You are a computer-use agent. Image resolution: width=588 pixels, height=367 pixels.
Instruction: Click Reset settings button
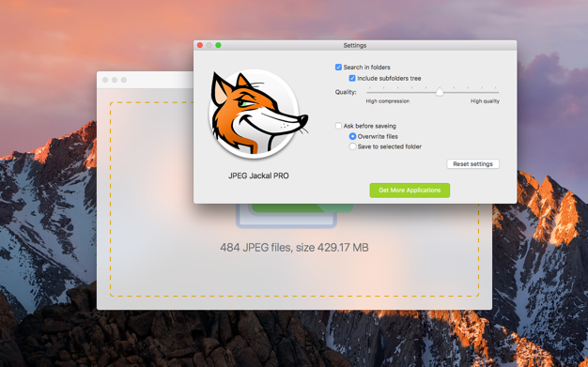[x=472, y=164]
